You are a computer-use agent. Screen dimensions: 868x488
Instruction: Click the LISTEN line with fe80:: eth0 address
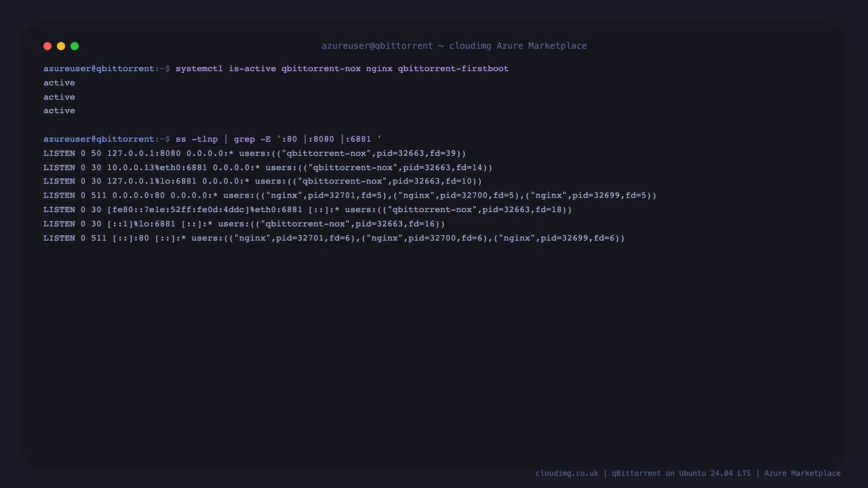click(x=308, y=209)
